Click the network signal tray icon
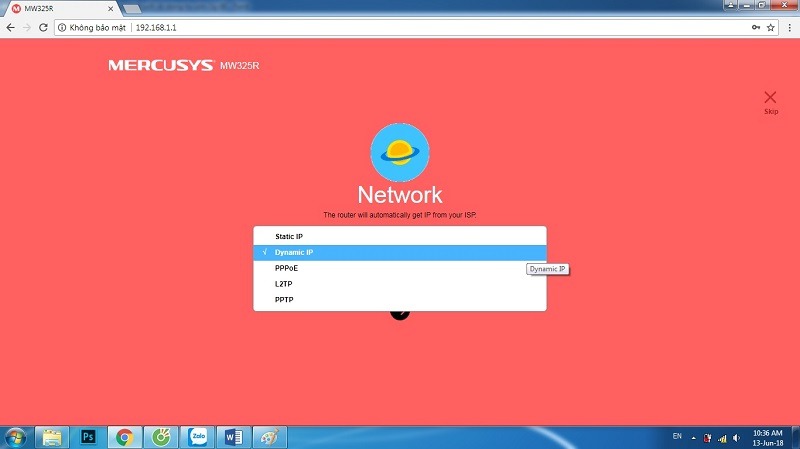The image size is (800, 449). tap(722, 438)
